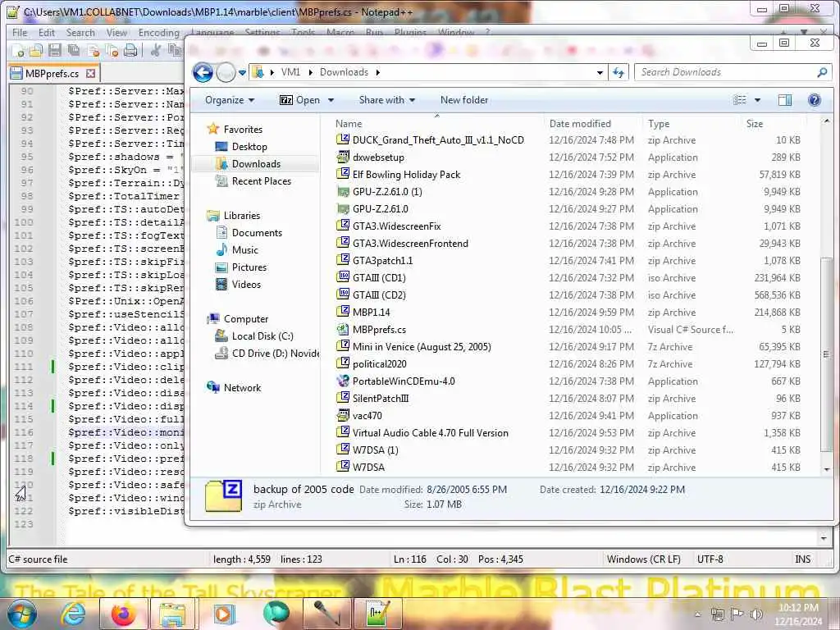Screen dimensions: 840x630
Task: Click New folder button
Action: pos(464,100)
